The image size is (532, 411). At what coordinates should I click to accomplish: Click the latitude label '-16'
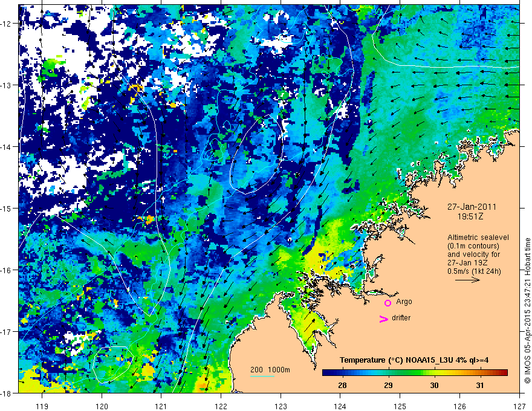6,270
